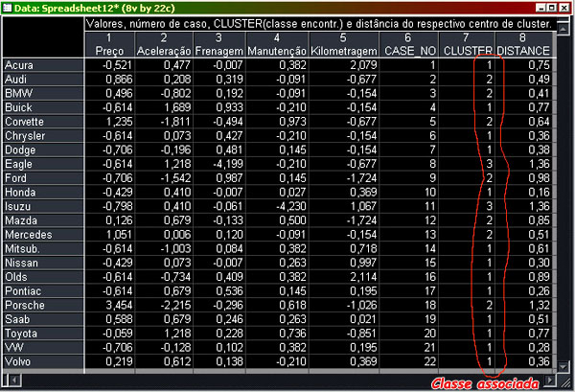This screenshot has height=392, width=575.
Task: Click Isuzu Manutenção cell -4,230
Action: pyautogui.click(x=277, y=206)
